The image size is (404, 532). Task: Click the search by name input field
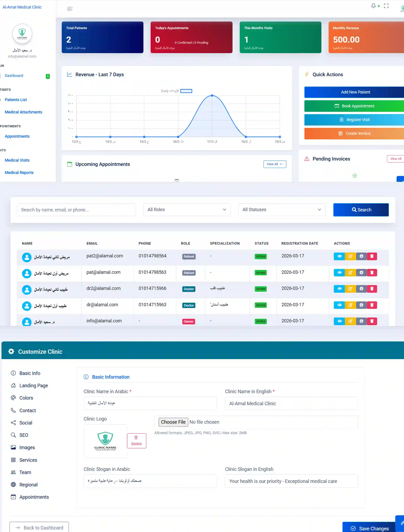tap(76, 210)
